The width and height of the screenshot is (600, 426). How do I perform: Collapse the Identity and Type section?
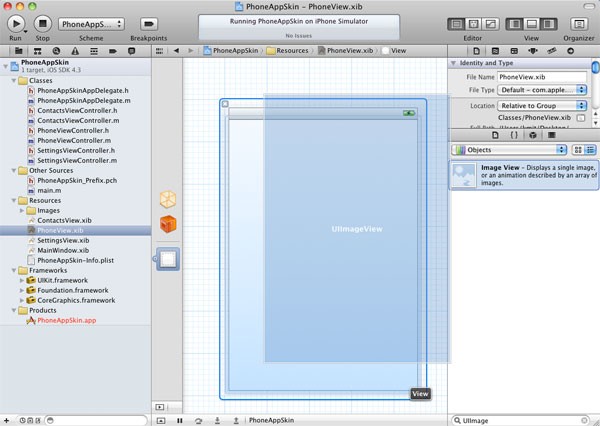(x=453, y=63)
